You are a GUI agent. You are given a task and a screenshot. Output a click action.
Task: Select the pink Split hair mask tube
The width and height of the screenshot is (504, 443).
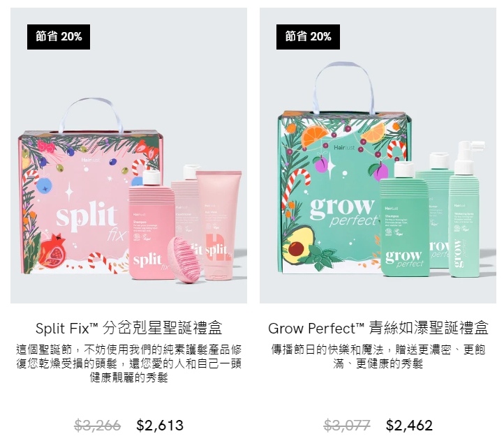pyautogui.click(x=218, y=225)
